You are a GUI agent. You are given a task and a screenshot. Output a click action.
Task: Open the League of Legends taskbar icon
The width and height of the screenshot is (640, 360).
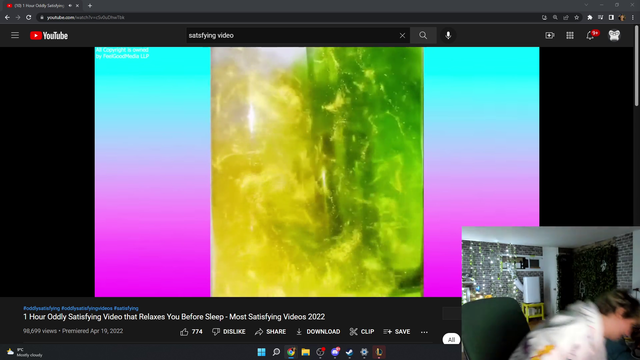(x=379, y=352)
